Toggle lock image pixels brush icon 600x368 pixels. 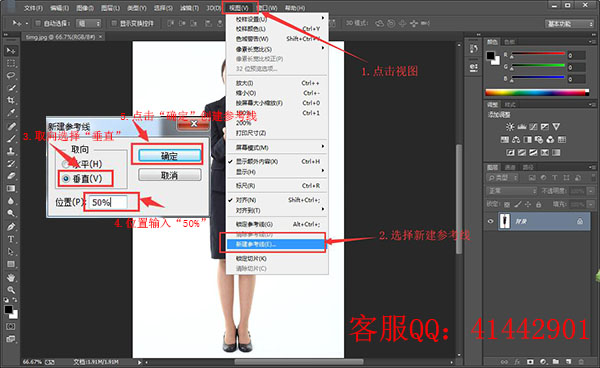pos(518,205)
